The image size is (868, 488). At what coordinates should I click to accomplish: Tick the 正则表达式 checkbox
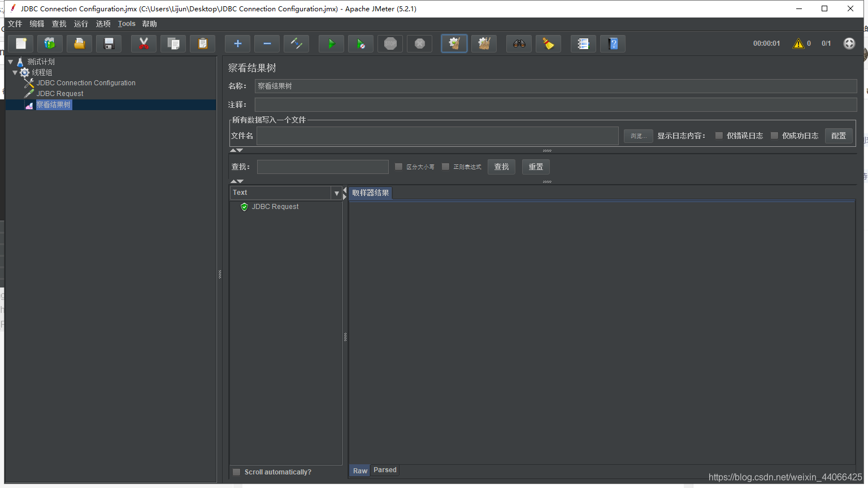coord(445,167)
